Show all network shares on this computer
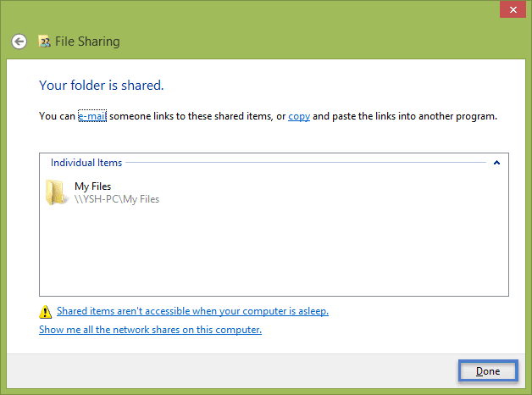The width and height of the screenshot is (532, 395). coord(150,330)
